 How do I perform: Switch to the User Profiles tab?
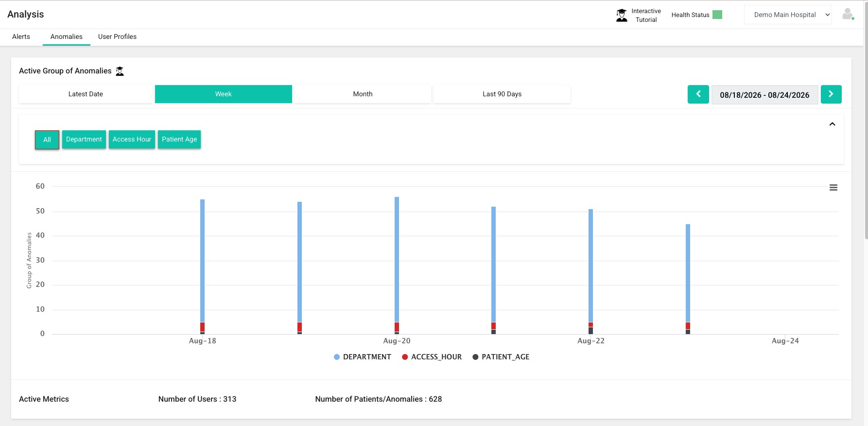117,36
